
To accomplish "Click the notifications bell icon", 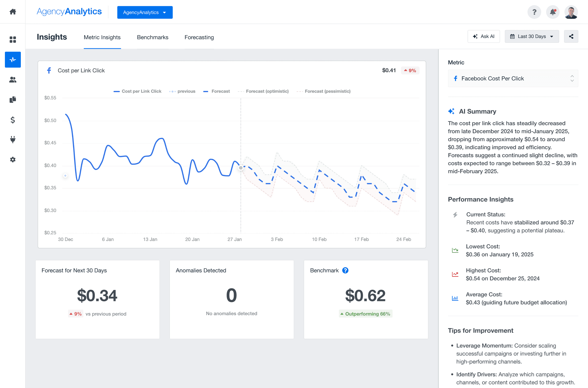I will coord(553,12).
